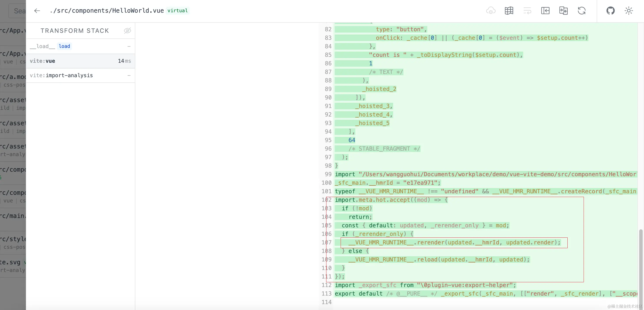The image size is (644, 310).
Task: Click the partially hidden Search field
Action: click(18, 11)
